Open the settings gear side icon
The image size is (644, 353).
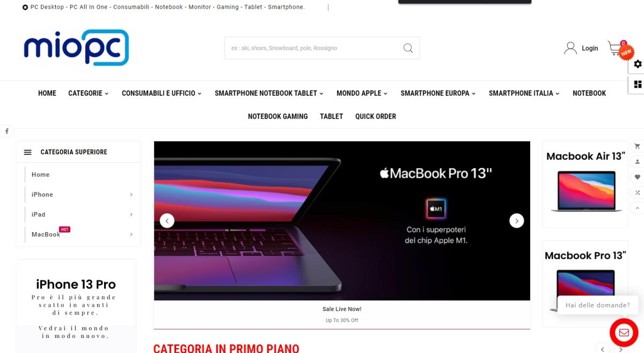(638, 64)
